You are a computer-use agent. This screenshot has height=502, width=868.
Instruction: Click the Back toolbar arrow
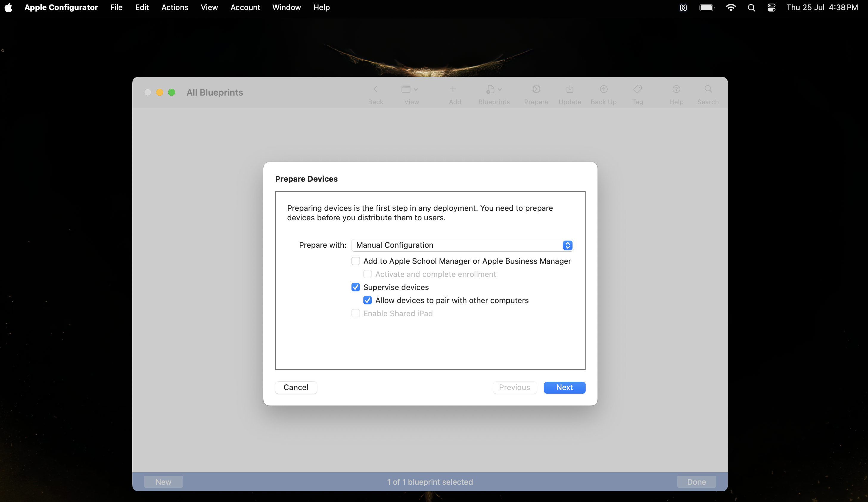(375, 90)
